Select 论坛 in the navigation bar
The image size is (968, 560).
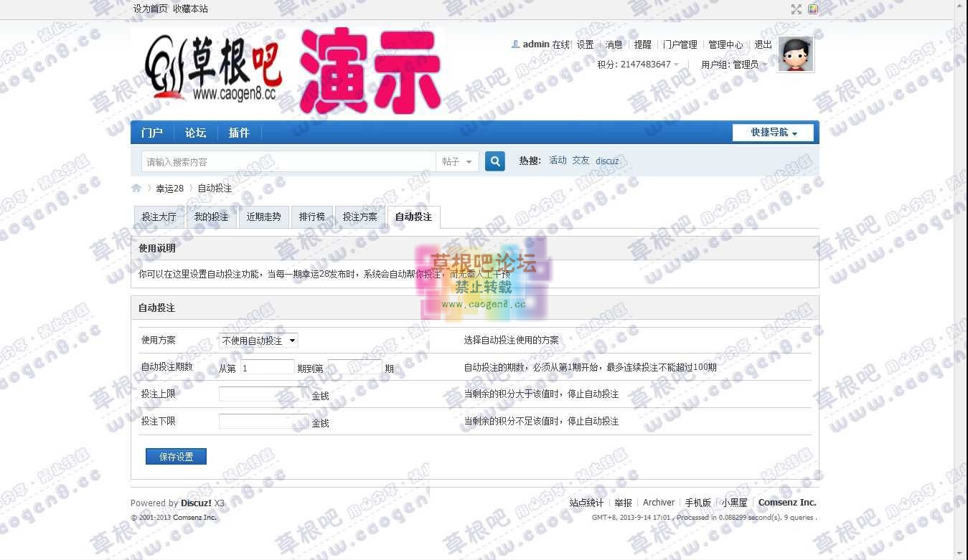pyautogui.click(x=194, y=132)
